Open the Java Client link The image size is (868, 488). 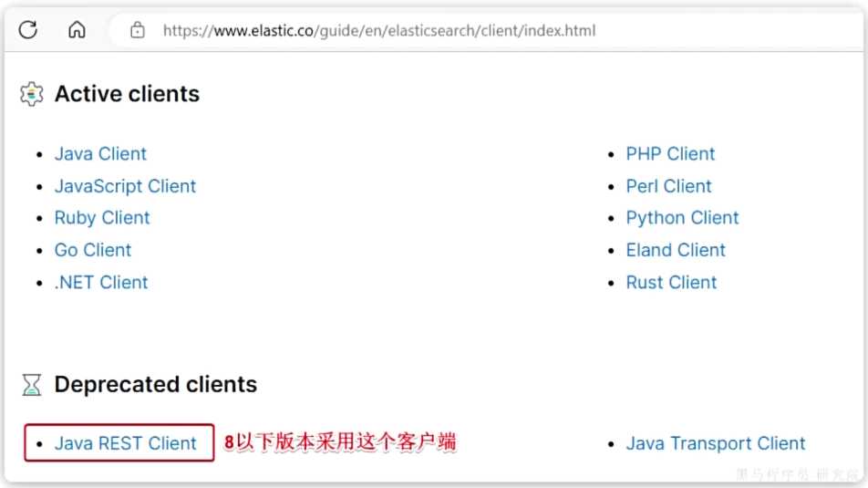100,153
